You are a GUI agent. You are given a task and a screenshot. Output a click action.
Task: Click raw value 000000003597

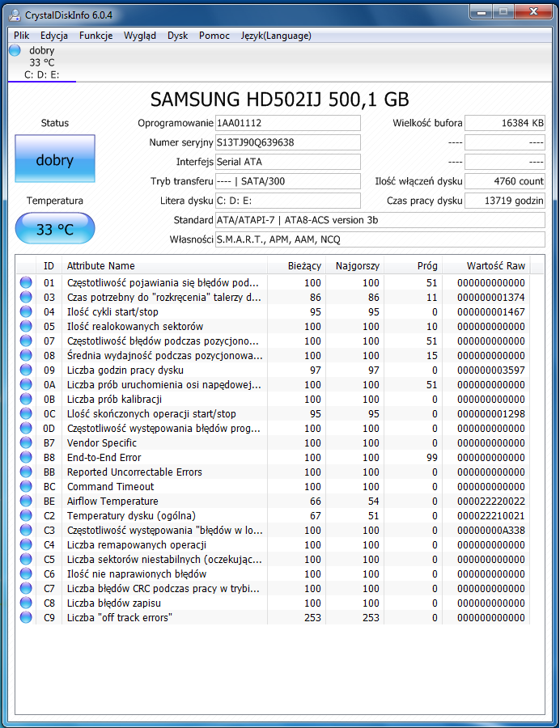coord(491,370)
